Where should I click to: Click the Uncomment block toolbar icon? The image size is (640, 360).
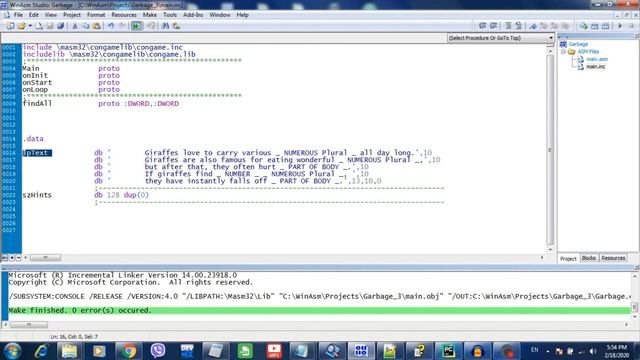click(x=519, y=26)
